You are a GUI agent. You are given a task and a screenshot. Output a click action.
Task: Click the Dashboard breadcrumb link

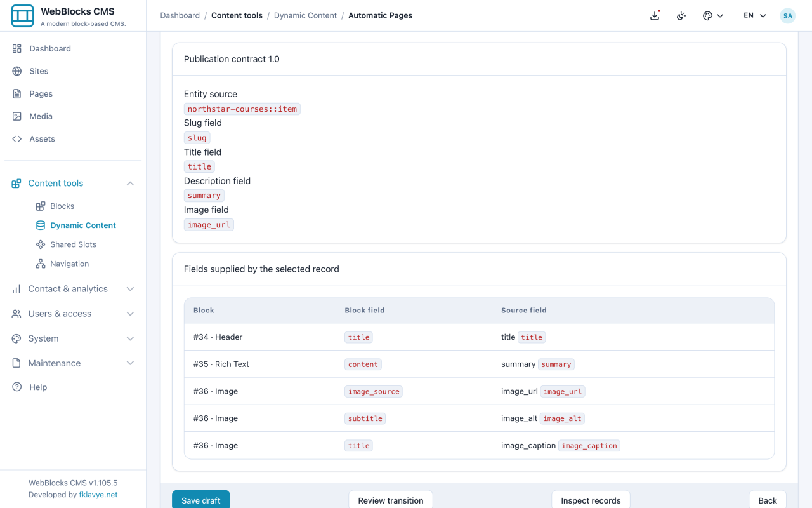(180, 15)
